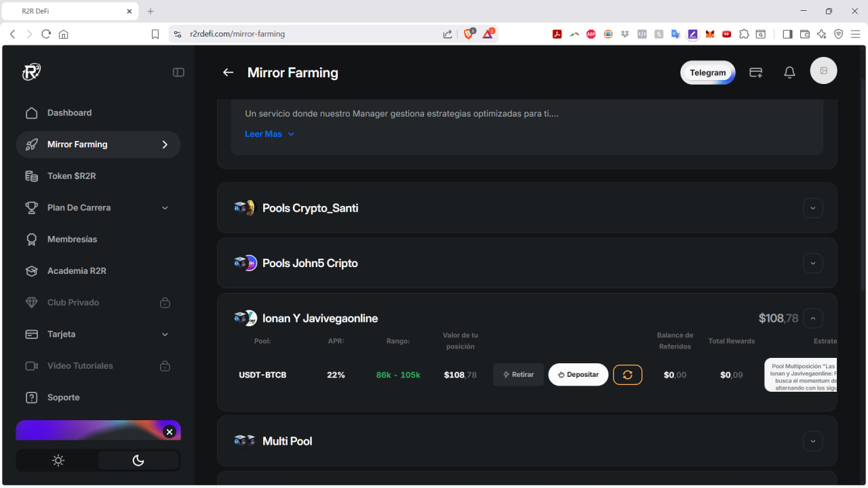The height and width of the screenshot is (488, 868).
Task: Open the user profile avatar
Action: pos(823,70)
